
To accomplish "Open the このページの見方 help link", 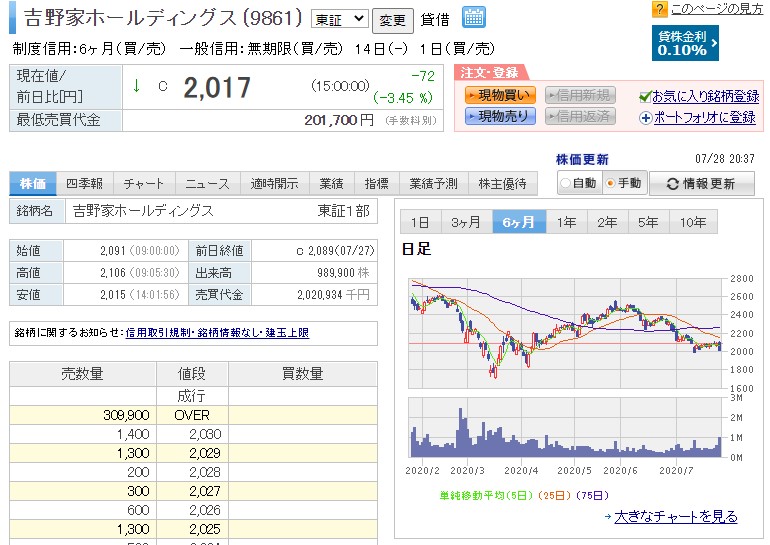I will [716, 9].
